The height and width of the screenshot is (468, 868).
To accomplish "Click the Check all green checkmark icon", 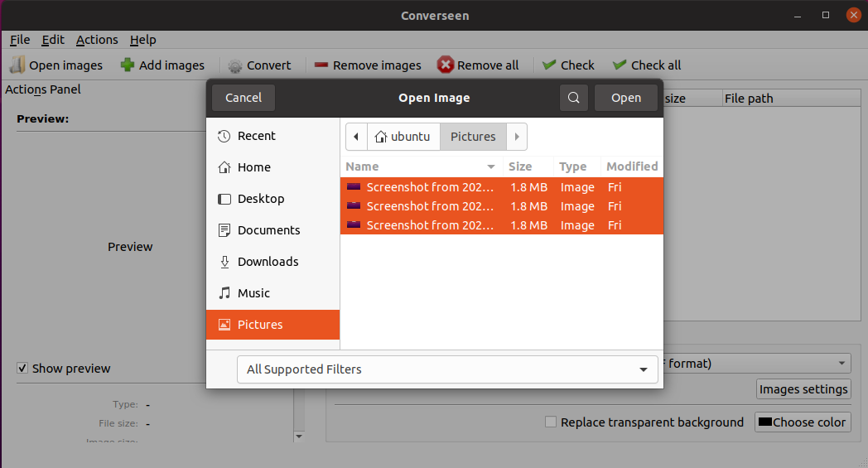I will pyautogui.click(x=620, y=65).
